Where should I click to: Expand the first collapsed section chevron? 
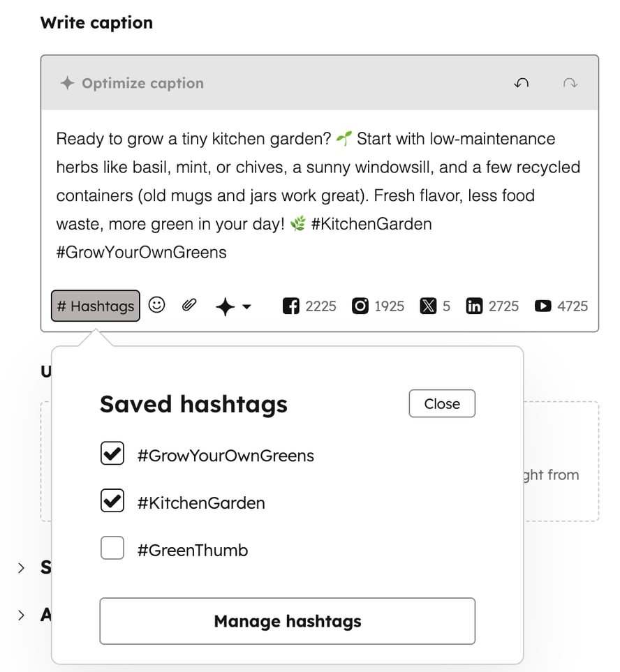pyautogui.click(x=21, y=568)
